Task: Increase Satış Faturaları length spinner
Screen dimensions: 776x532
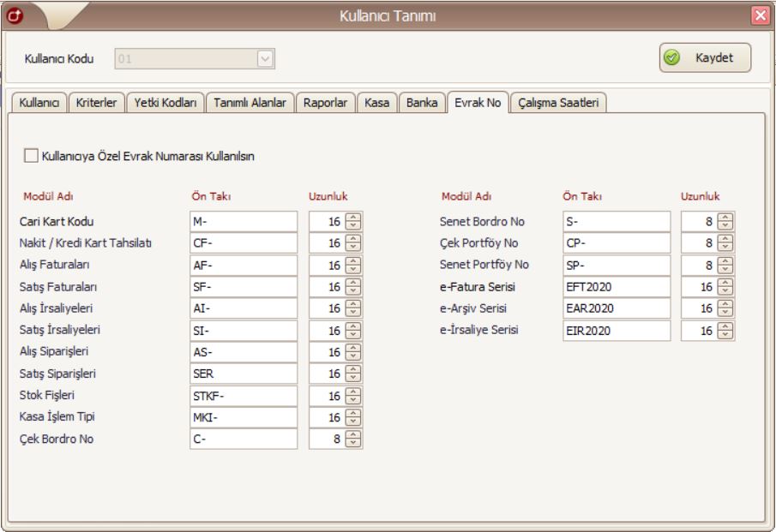Action: [x=354, y=283]
